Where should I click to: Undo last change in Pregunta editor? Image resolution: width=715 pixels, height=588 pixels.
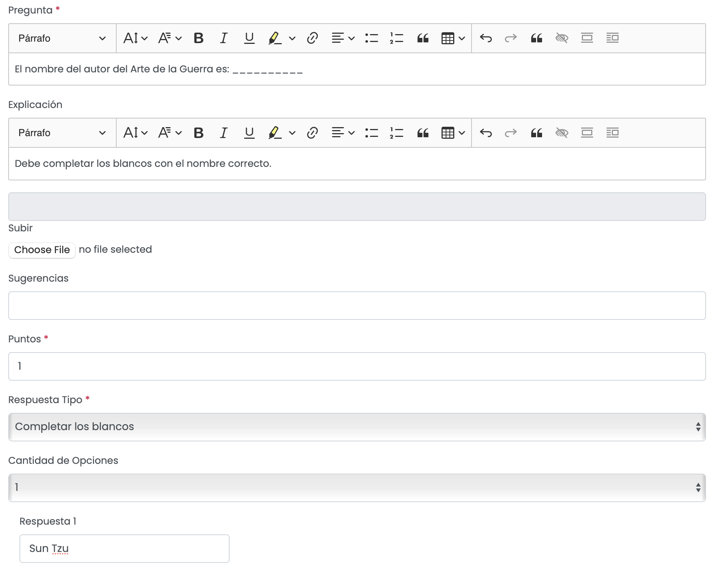tap(486, 38)
